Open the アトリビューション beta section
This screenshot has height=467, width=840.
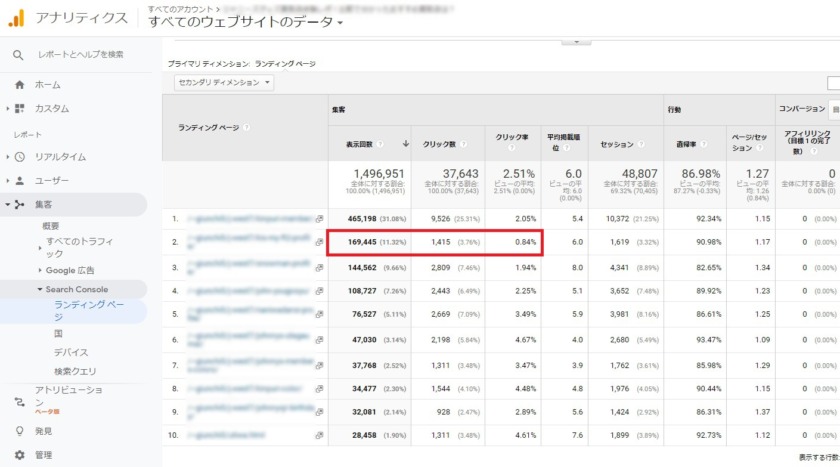tap(69, 396)
